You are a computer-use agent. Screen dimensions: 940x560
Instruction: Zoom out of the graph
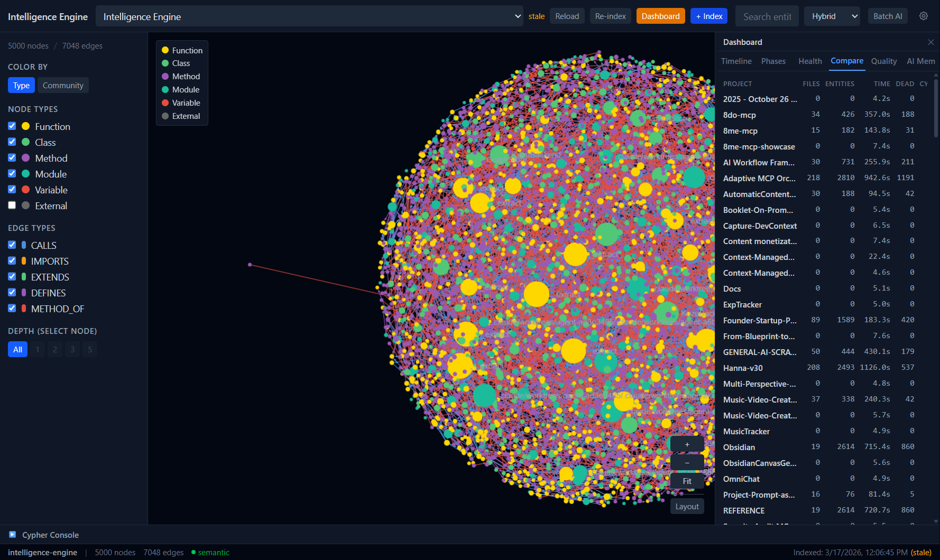click(687, 463)
